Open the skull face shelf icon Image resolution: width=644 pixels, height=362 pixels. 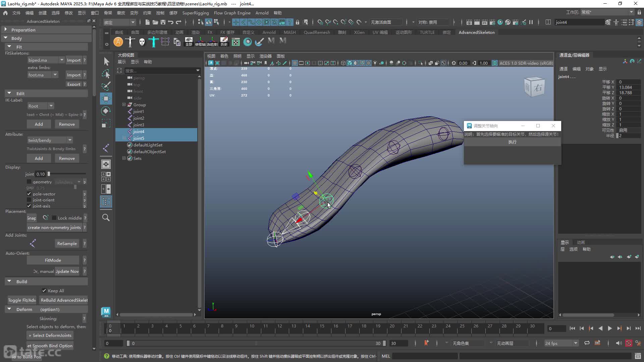[142, 42]
